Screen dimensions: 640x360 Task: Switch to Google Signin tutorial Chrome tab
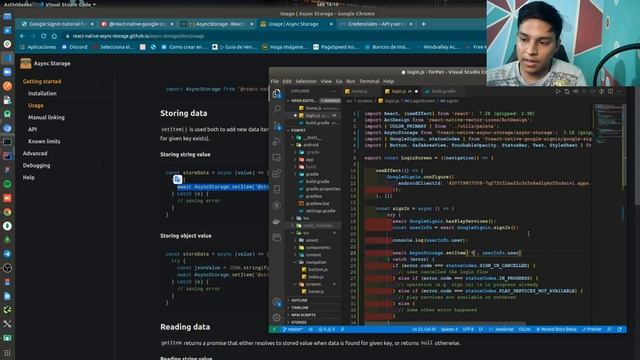[58, 24]
